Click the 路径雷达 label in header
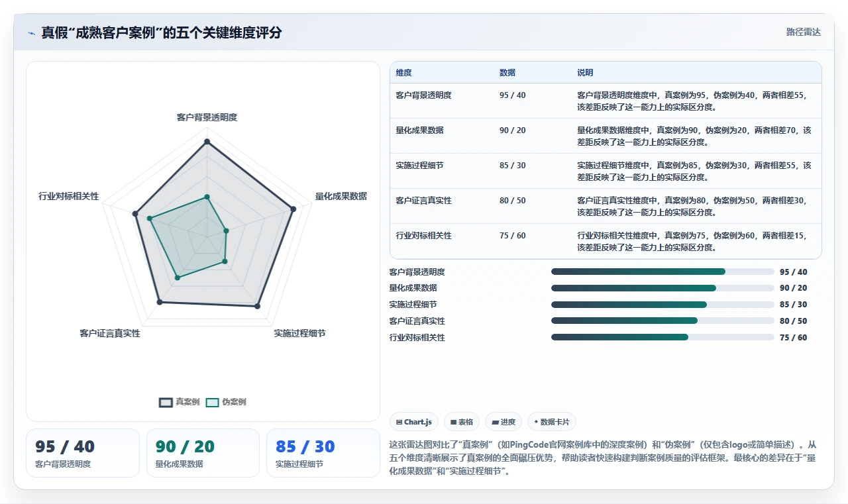The width and height of the screenshot is (848, 504). tap(803, 32)
